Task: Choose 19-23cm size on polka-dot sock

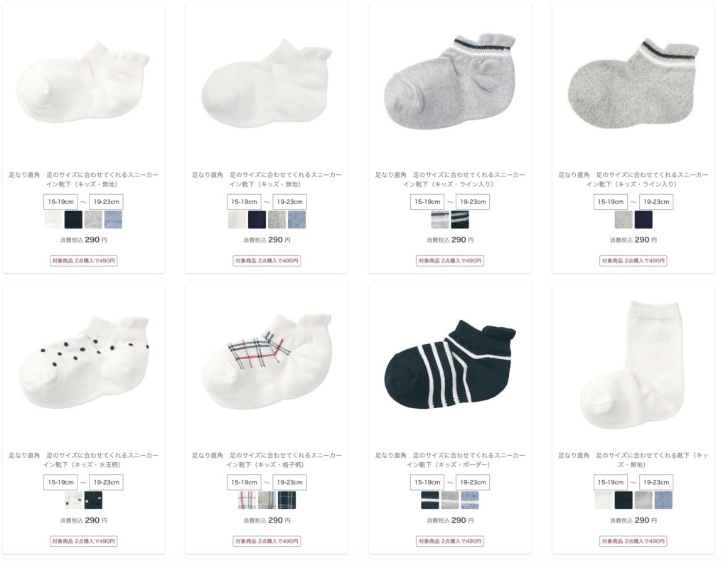Action: click(x=107, y=482)
